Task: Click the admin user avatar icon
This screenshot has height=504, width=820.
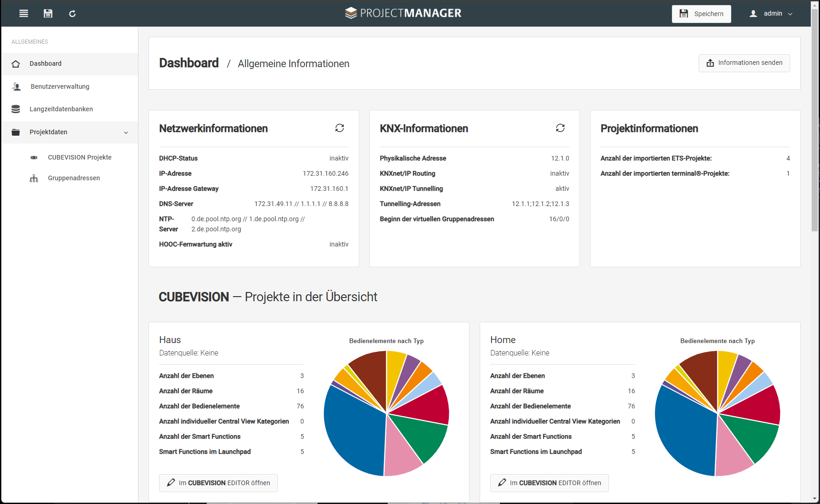Action: click(x=753, y=13)
